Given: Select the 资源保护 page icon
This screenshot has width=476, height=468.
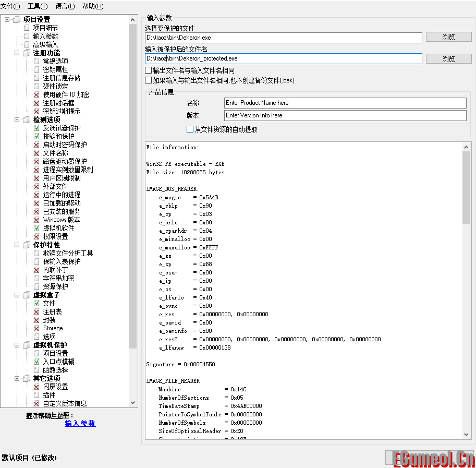Looking at the screenshot, I should click(38, 286).
